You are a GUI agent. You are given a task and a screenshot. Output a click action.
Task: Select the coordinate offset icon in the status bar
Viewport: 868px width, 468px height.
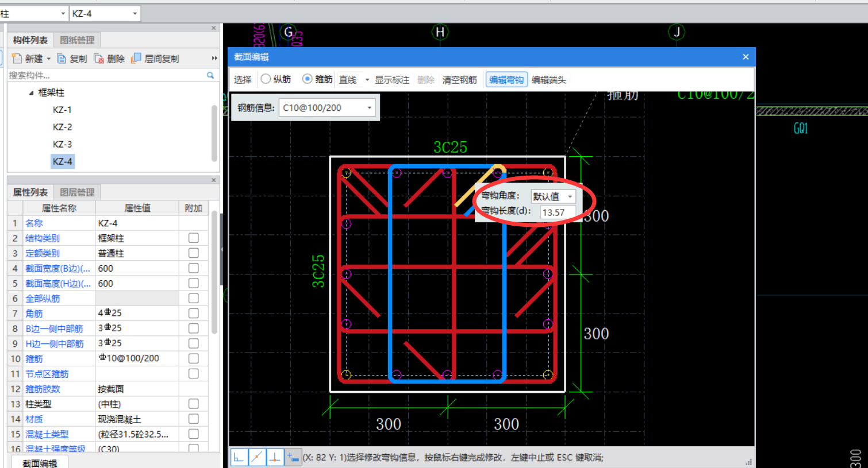[x=293, y=458]
